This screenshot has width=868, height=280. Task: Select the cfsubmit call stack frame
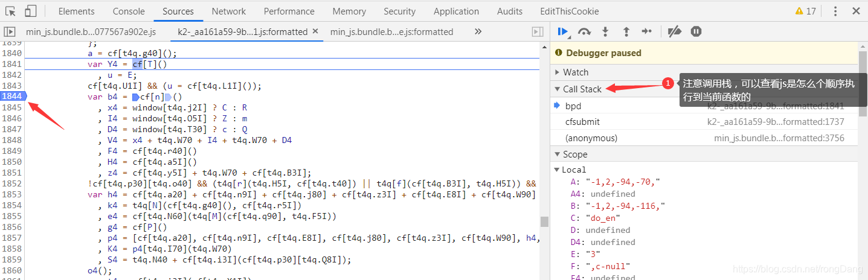tap(704, 121)
